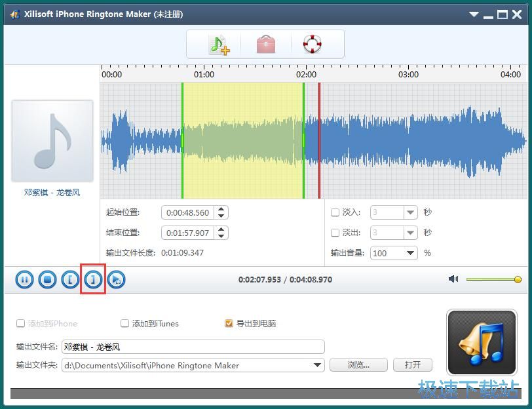Decrease the 结束位置 time with down arrow

tap(221, 236)
